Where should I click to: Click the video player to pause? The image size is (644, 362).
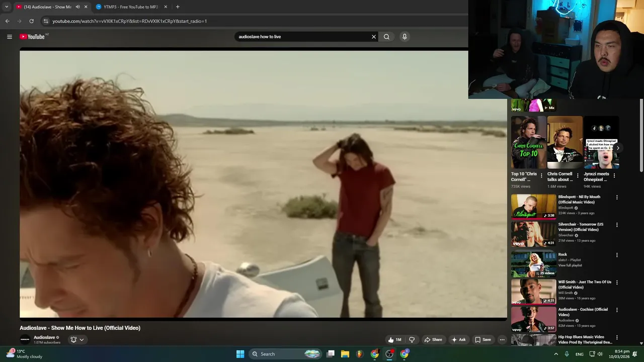pos(263,184)
